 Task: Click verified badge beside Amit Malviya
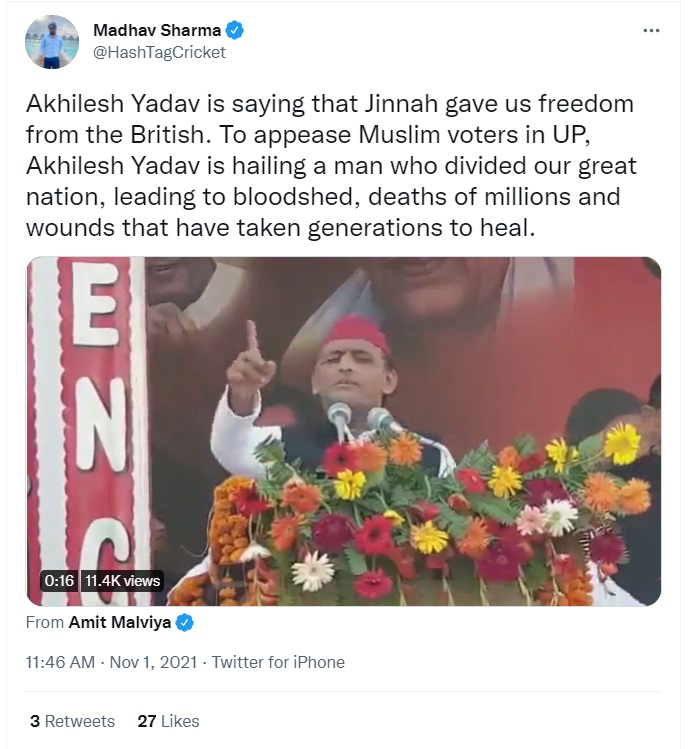[185, 623]
